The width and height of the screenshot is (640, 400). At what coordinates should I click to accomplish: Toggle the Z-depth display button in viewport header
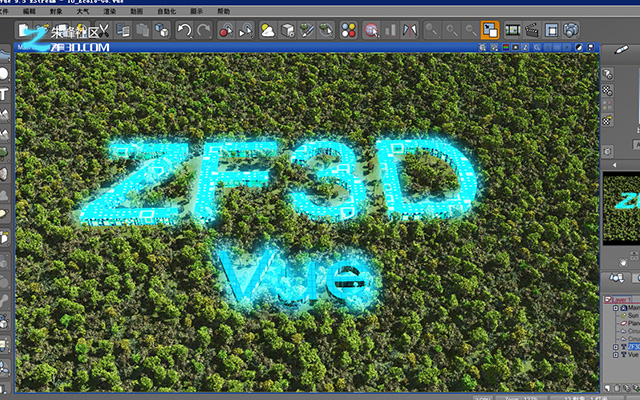[x=525, y=47]
